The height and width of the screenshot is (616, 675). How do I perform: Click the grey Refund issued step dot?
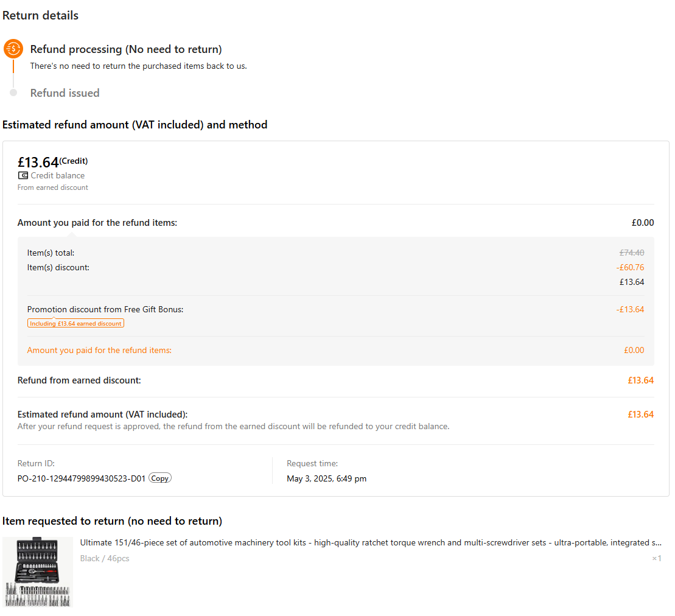pos(13,93)
